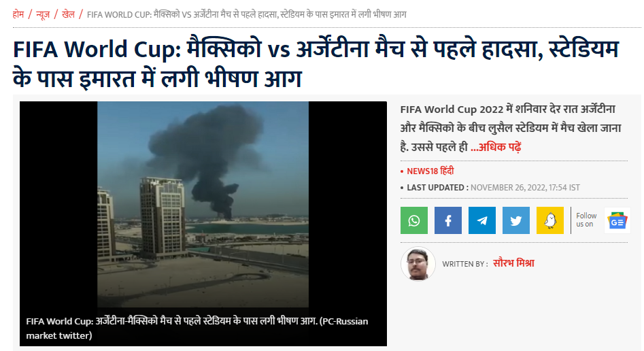Viewport: 644px width, 351px height.
Task: Expand summary with ...अधिक पढ़ें
Action: pyautogui.click(x=496, y=147)
